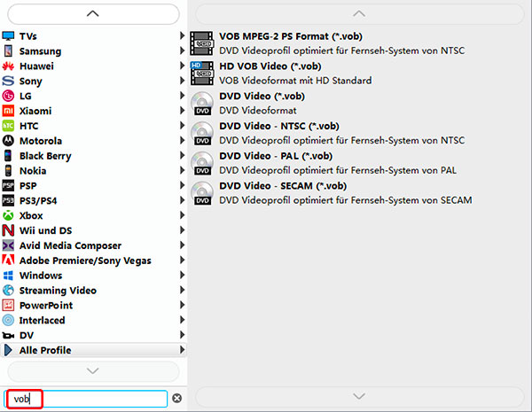The height and width of the screenshot is (412, 532).
Task: Select DVD Video - SECAM (*.vob)
Action: pos(283,186)
